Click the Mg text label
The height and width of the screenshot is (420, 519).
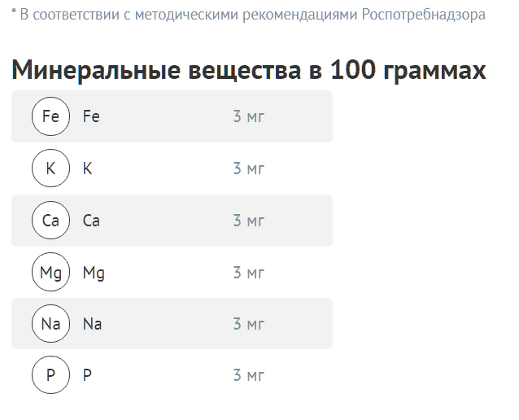tap(94, 273)
